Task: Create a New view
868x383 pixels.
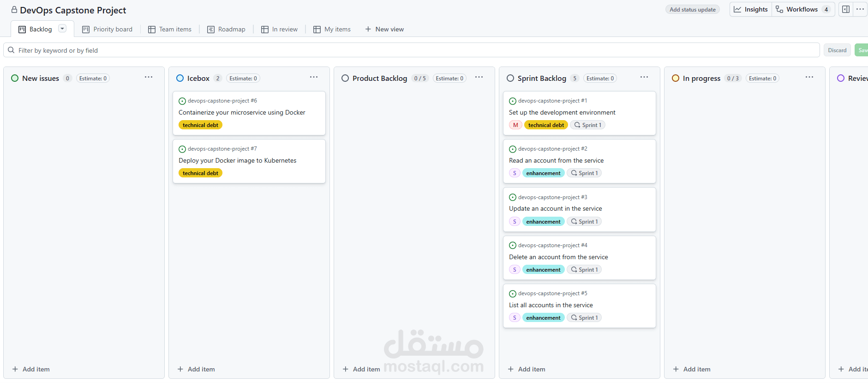Action: (384, 29)
